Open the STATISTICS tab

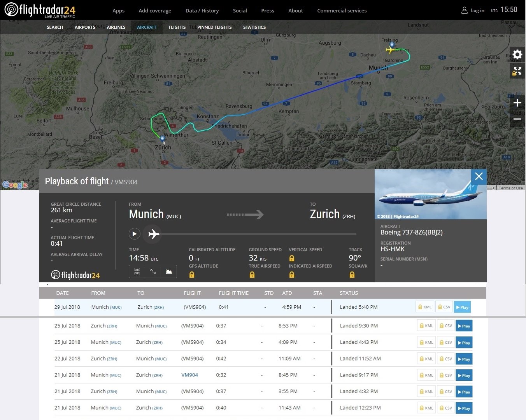coord(254,27)
